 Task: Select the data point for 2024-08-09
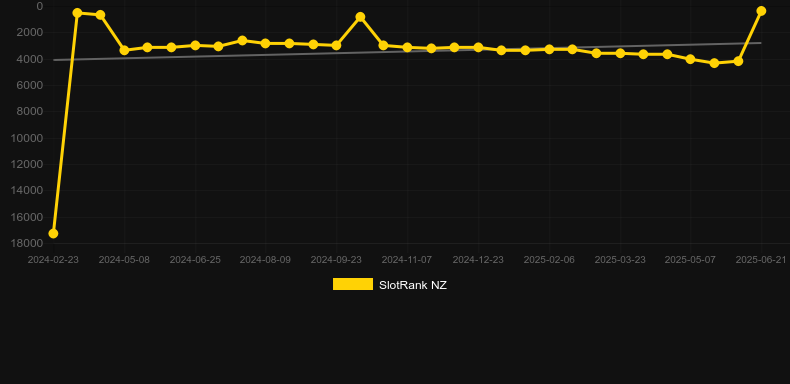click(266, 43)
